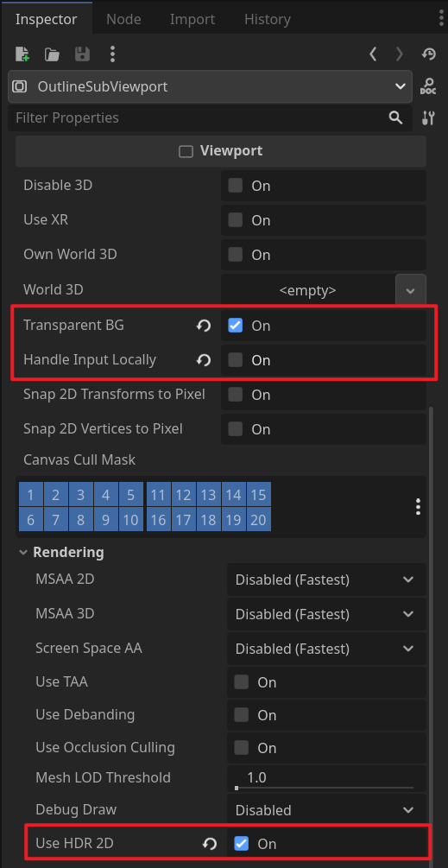The height and width of the screenshot is (868, 448).
Task: Reset Use HDR 2D to its default
Action: 209,844
